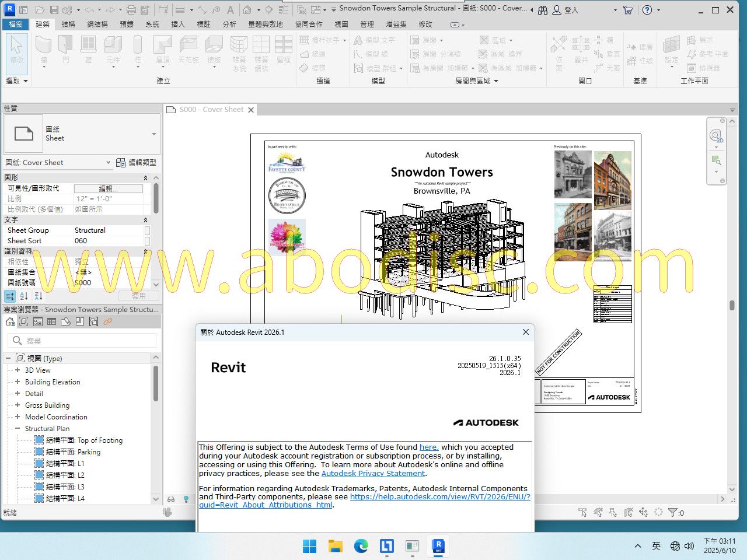
Task: Switch to the 鋼結構 Steel ribbon tab
Action: pyautogui.click(x=97, y=24)
